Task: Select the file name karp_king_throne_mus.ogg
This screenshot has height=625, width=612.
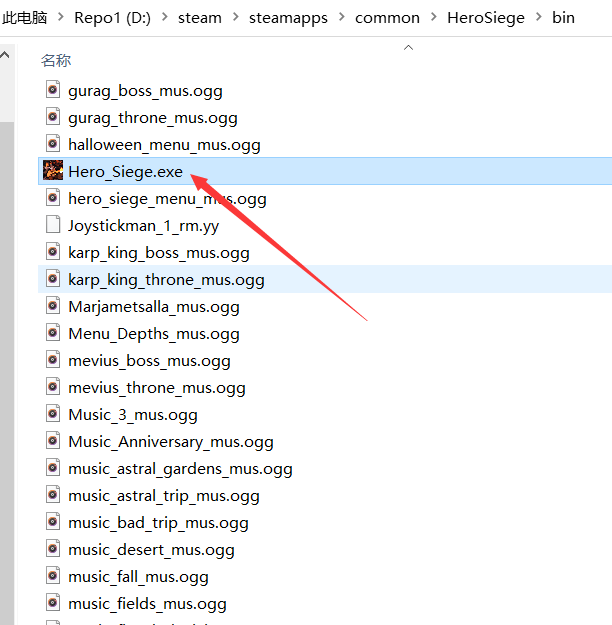Action: pyautogui.click(x=166, y=280)
